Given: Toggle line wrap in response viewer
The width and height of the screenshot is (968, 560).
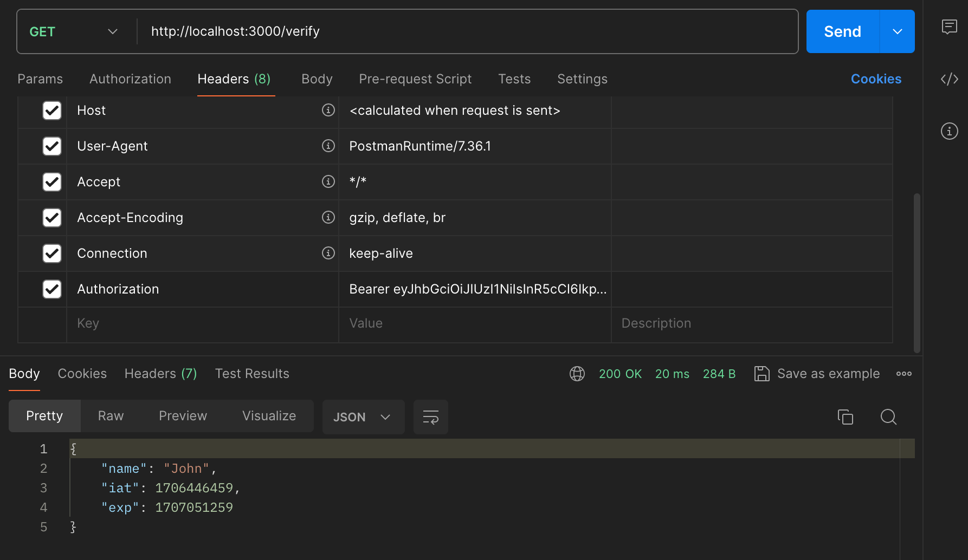Looking at the screenshot, I should (x=431, y=417).
